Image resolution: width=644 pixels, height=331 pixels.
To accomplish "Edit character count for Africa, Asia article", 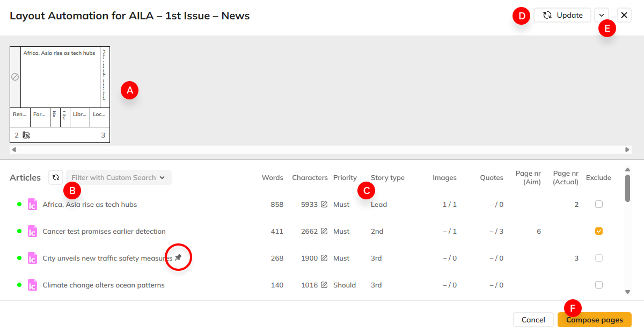I will coord(324,205).
